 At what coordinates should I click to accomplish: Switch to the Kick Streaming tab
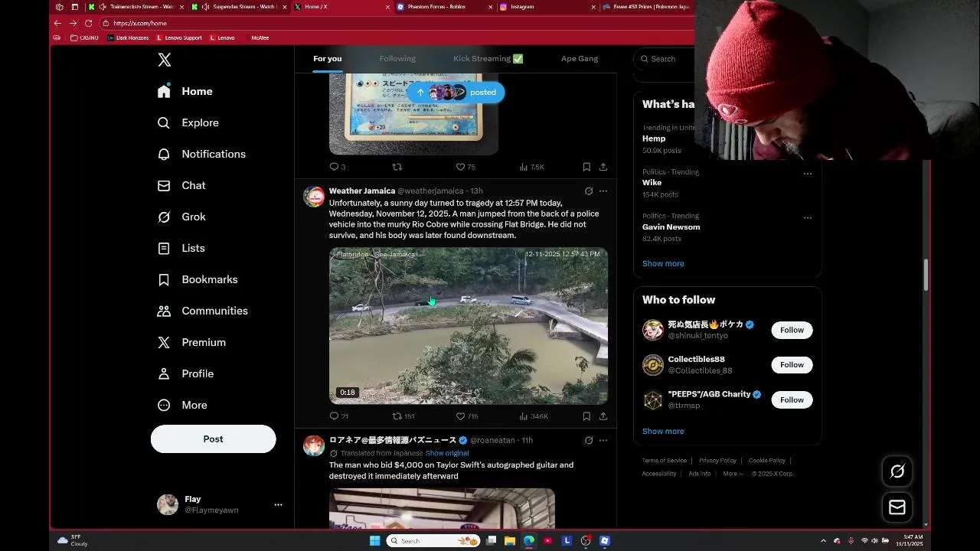pos(488,59)
